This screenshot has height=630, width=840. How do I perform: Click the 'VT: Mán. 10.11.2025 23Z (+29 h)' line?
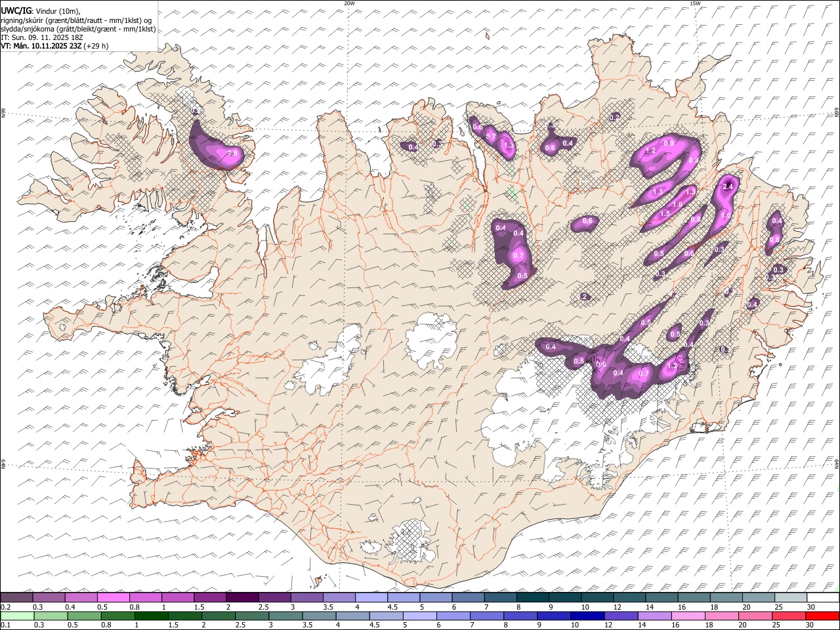pyautogui.click(x=55, y=46)
